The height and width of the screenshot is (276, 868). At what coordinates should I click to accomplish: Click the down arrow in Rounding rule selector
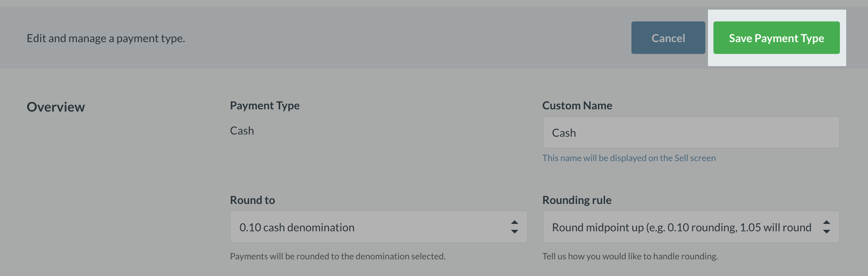tap(827, 232)
